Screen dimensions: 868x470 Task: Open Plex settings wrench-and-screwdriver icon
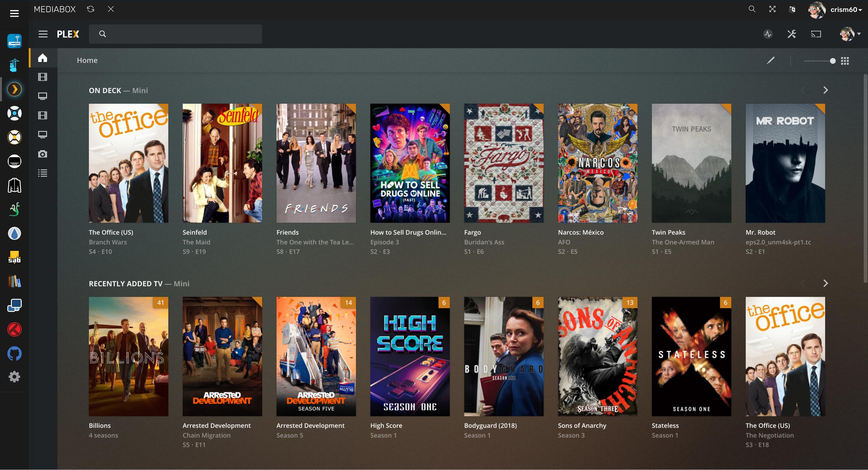(792, 34)
